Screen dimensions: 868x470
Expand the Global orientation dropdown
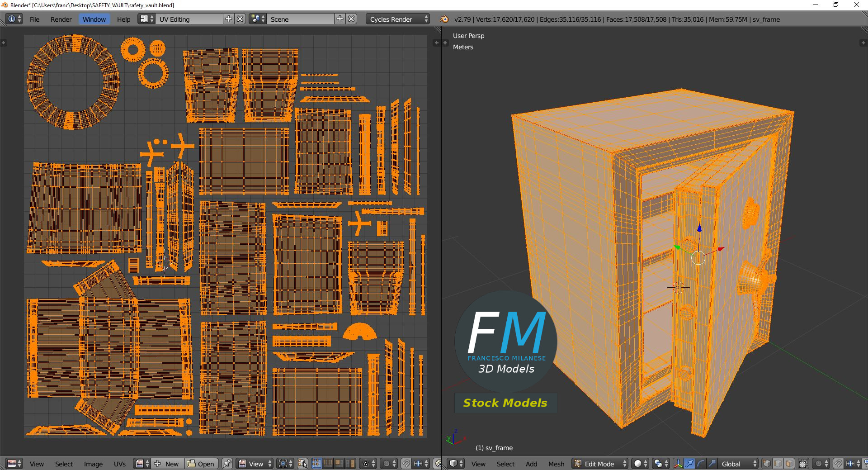point(739,464)
